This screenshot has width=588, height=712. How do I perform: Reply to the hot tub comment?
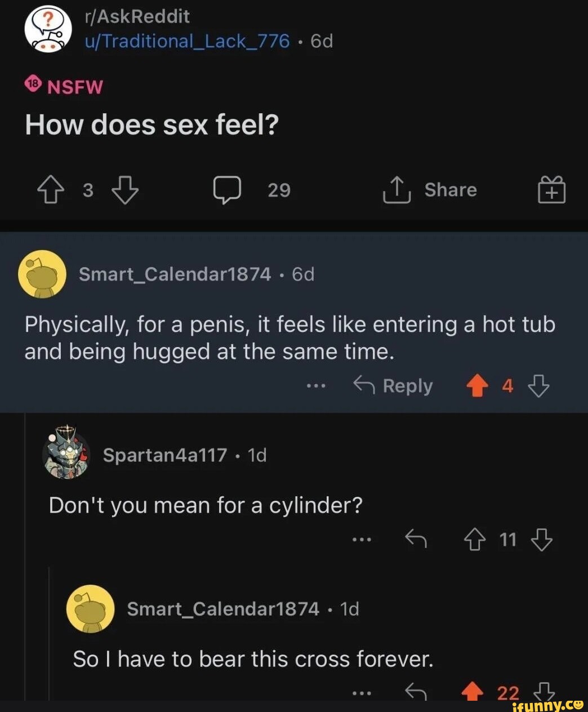(393, 386)
